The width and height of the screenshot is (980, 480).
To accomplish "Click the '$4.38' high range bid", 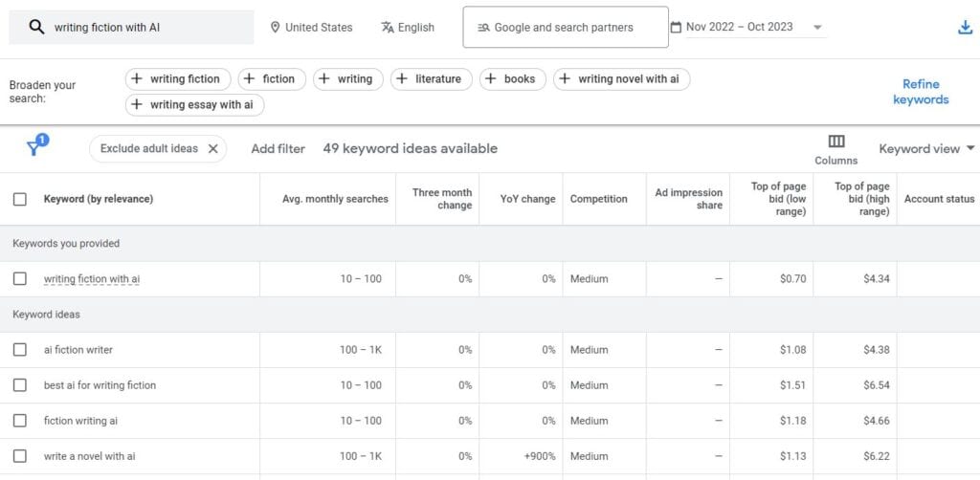I will pyautogui.click(x=877, y=350).
